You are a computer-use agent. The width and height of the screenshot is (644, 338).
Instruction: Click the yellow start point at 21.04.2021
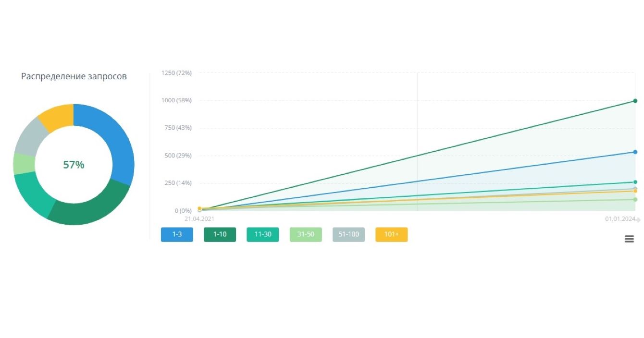[x=199, y=208]
